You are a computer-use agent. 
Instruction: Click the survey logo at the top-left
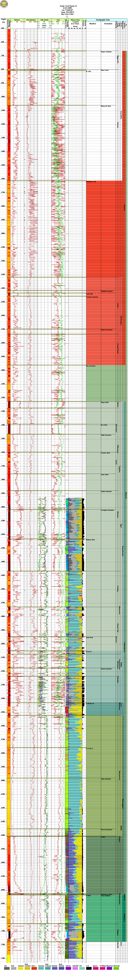coord(4,4)
